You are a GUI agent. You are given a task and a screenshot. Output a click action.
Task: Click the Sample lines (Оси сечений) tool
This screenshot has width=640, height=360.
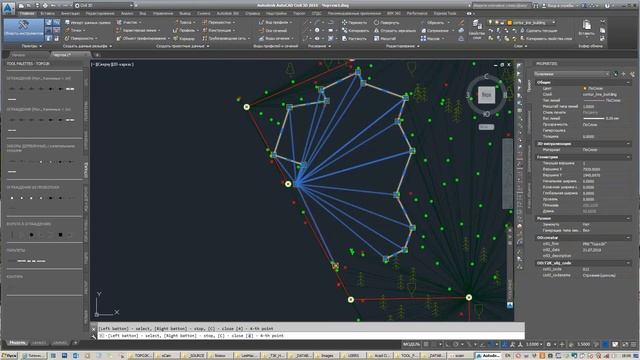[273, 30]
